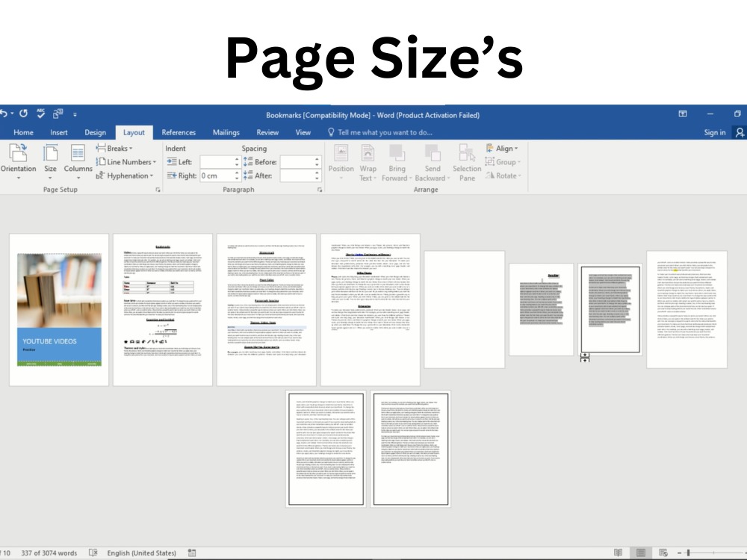Viewport: 747px width, 560px height.
Task: Click the English (United States) language indicator
Action: pos(141,553)
